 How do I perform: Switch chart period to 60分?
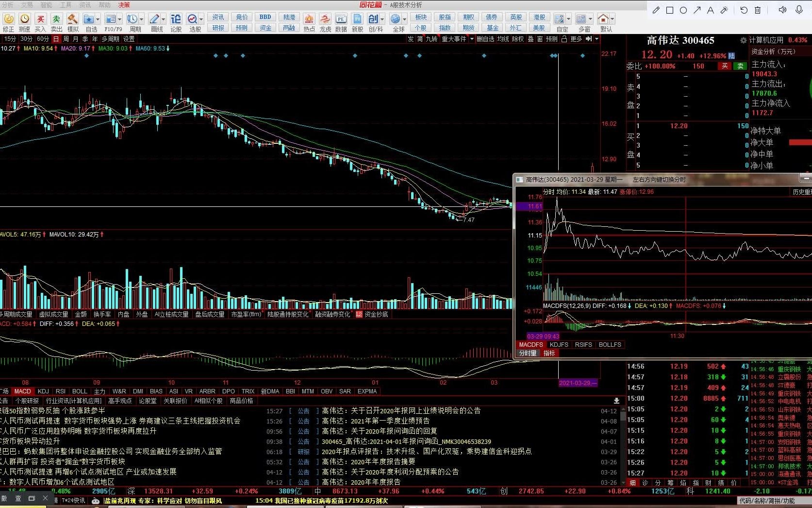(43, 39)
